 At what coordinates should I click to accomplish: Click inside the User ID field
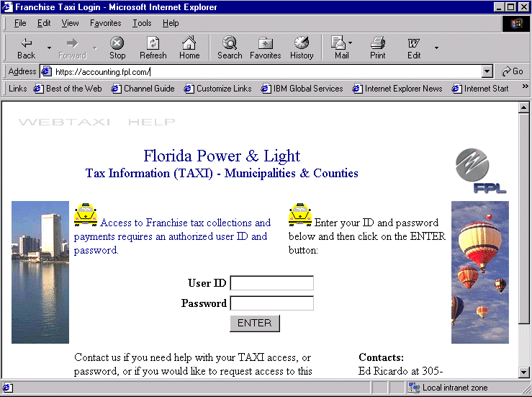pos(272,283)
